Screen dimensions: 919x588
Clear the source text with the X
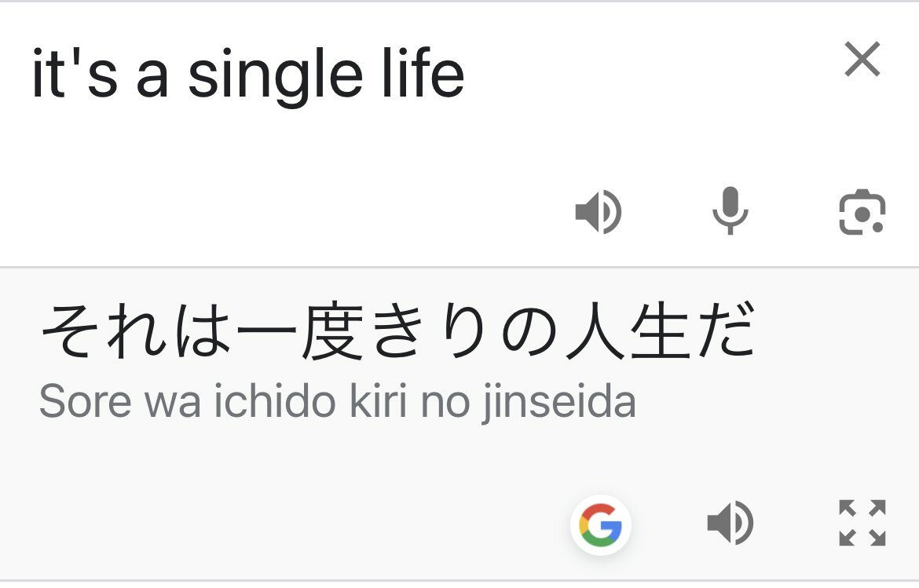pyautogui.click(x=862, y=59)
